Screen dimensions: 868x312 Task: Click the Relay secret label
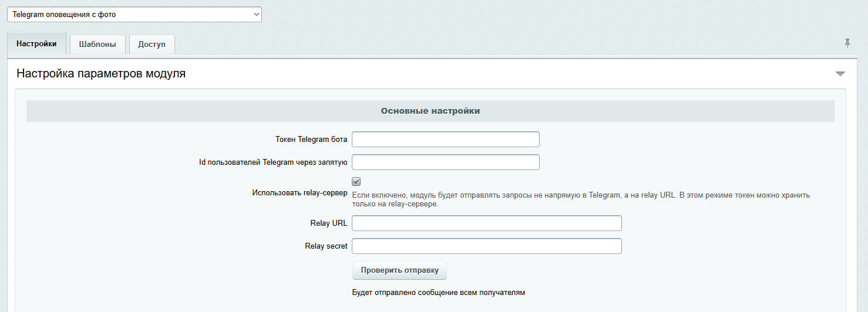pyautogui.click(x=326, y=246)
